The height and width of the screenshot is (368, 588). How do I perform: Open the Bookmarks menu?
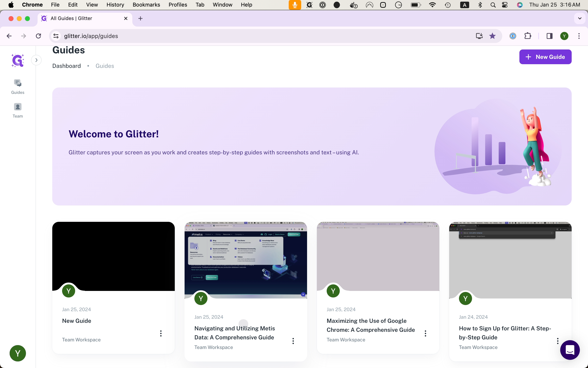[146, 5]
